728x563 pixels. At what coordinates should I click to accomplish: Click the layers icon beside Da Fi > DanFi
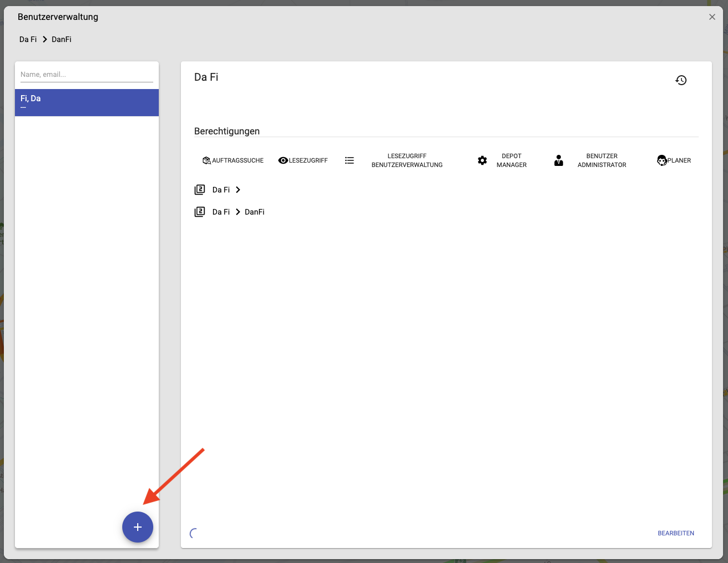click(200, 212)
